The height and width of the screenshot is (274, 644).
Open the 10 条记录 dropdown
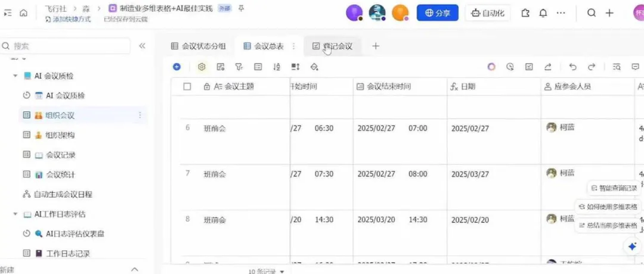click(266, 271)
